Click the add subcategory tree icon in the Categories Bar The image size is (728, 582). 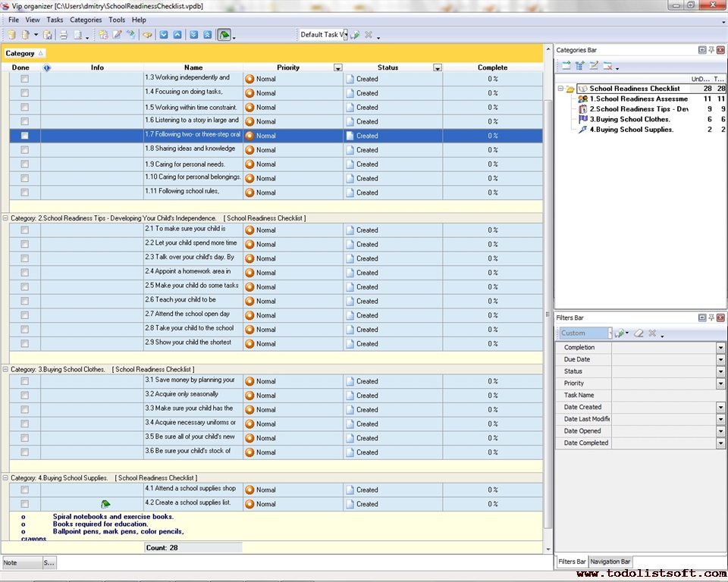point(580,66)
